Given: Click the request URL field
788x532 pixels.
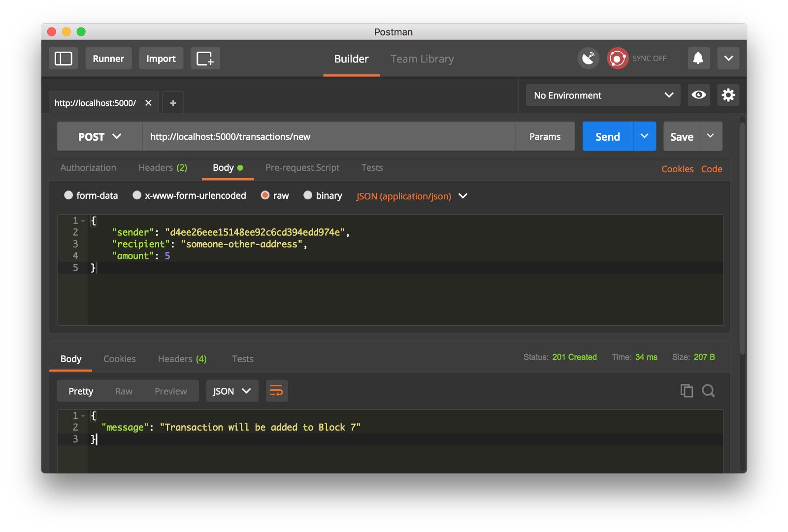Looking at the screenshot, I should 328,136.
